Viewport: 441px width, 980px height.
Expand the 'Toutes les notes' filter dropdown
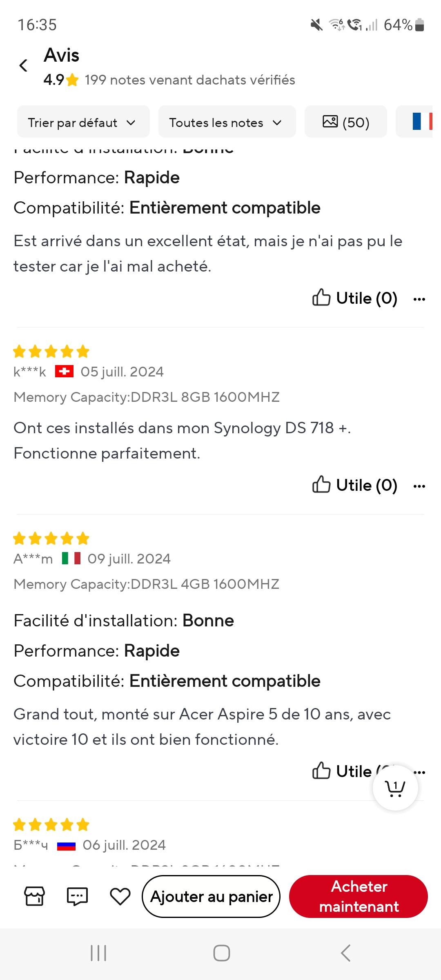click(227, 122)
